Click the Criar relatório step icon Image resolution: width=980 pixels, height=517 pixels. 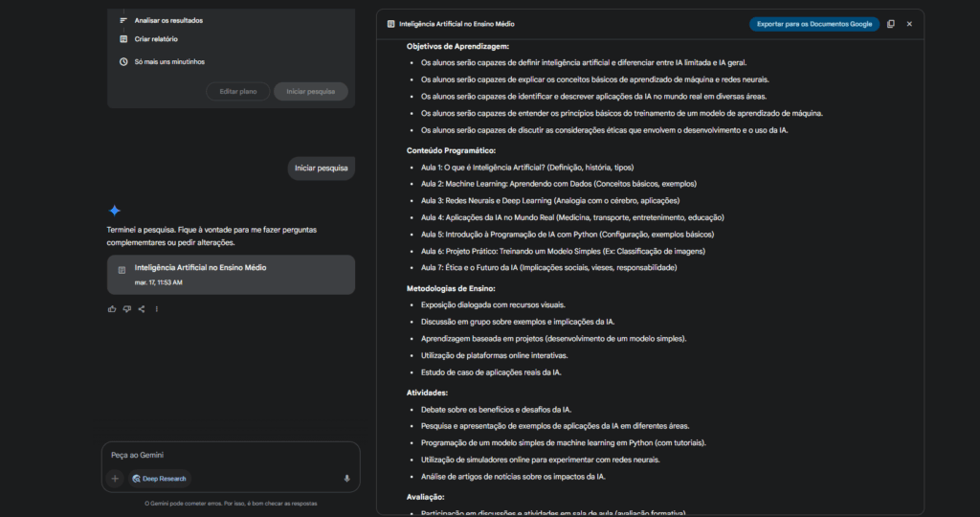pos(123,39)
